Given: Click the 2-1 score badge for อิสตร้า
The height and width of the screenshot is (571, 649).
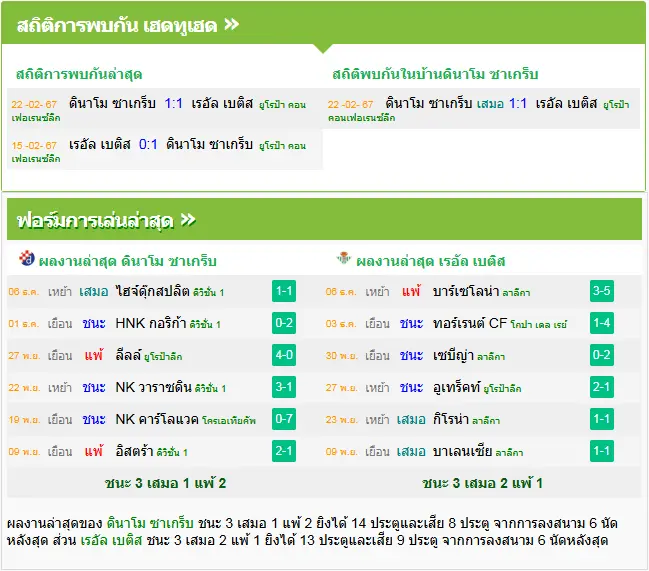Looking at the screenshot, I should tap(284, 451).
